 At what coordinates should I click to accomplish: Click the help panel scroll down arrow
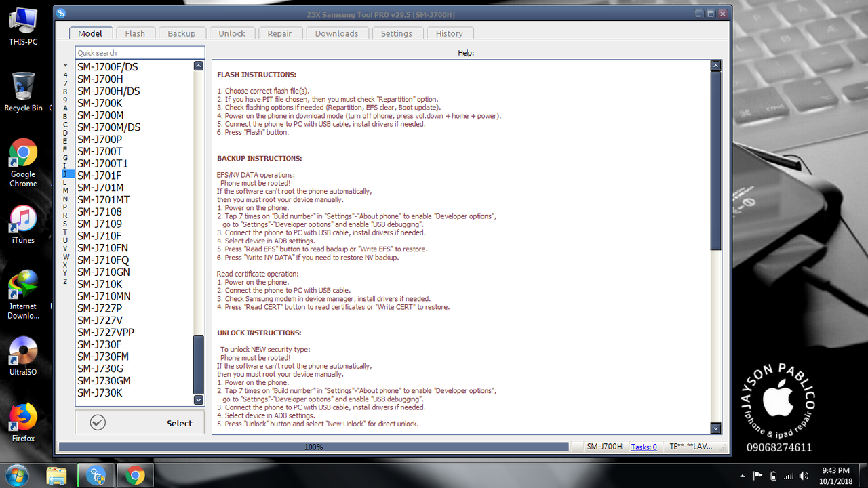[x=715, y=428]
